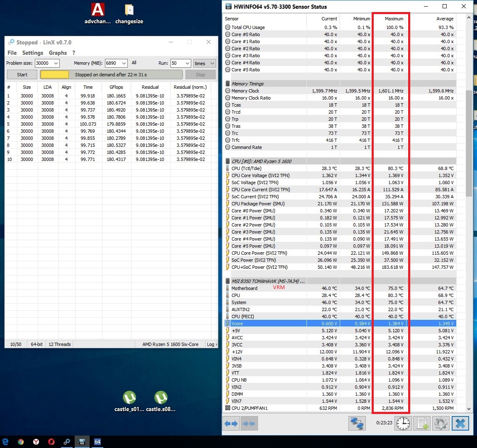477x448 pixels.
Task: Click the clock reset timer icon
Action: (403, 424)
